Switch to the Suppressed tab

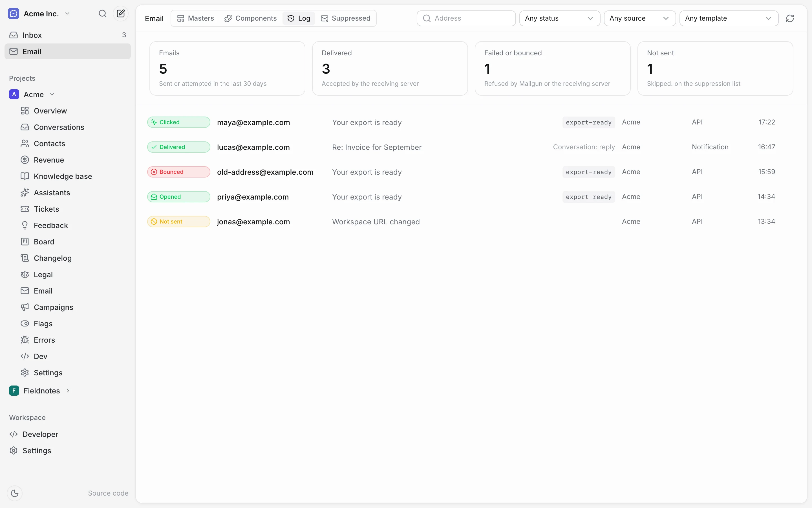click(x=346, y=18)
